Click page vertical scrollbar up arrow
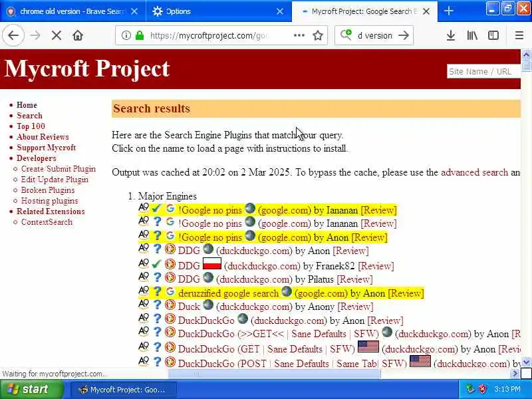The width and height of the screenshot is (532, 399). point(526,55)
